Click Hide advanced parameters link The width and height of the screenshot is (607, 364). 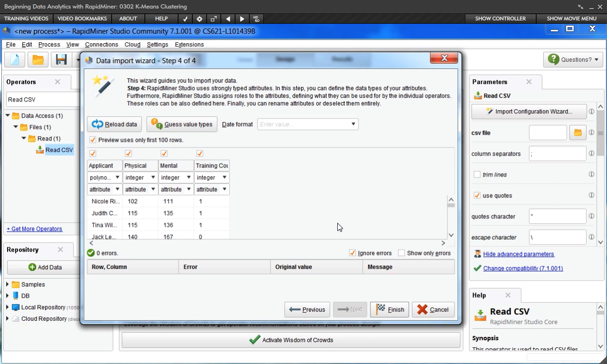[x=518, y=254]
